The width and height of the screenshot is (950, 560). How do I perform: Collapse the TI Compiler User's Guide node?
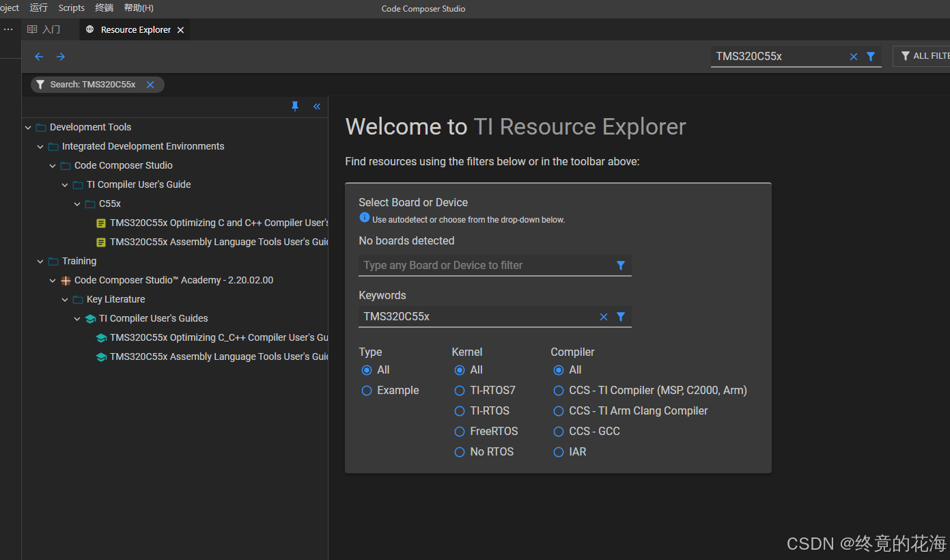point(65,185)
